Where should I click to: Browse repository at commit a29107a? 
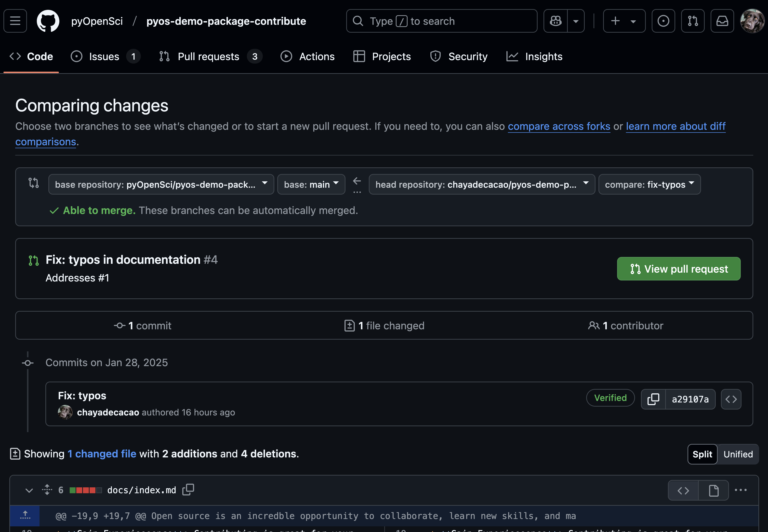[731, 399]
